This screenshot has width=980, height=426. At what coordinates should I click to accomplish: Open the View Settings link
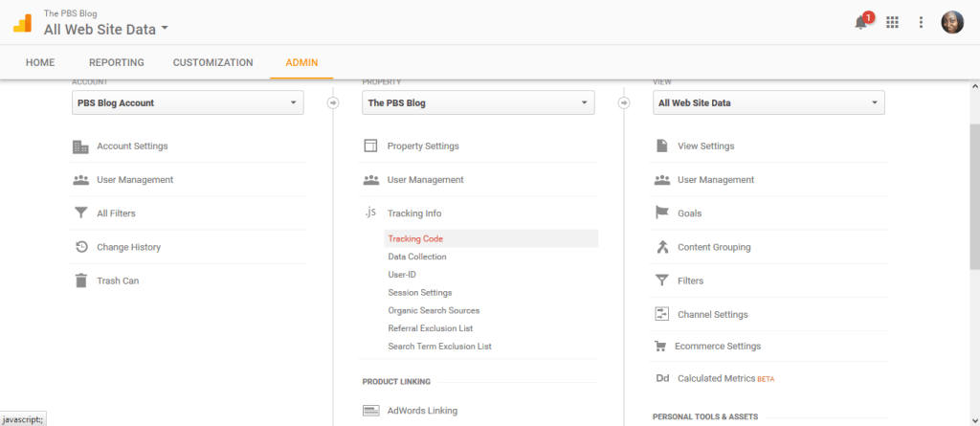coord(705,146)
